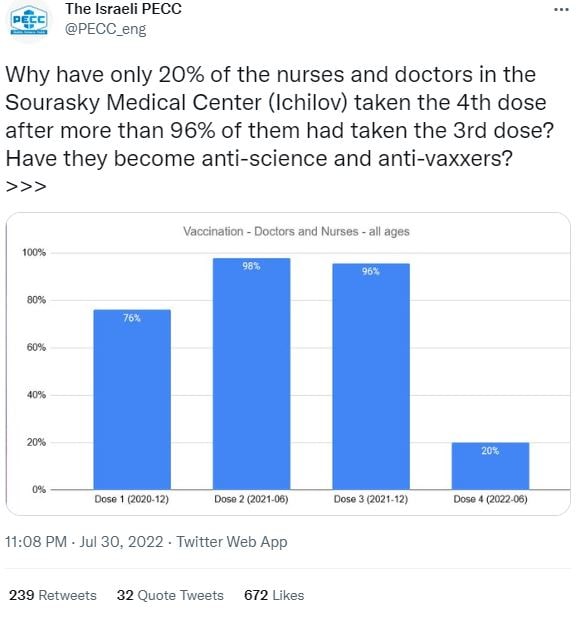Click the @PECC_eng handle
The image size is (586, 617).
105,30
